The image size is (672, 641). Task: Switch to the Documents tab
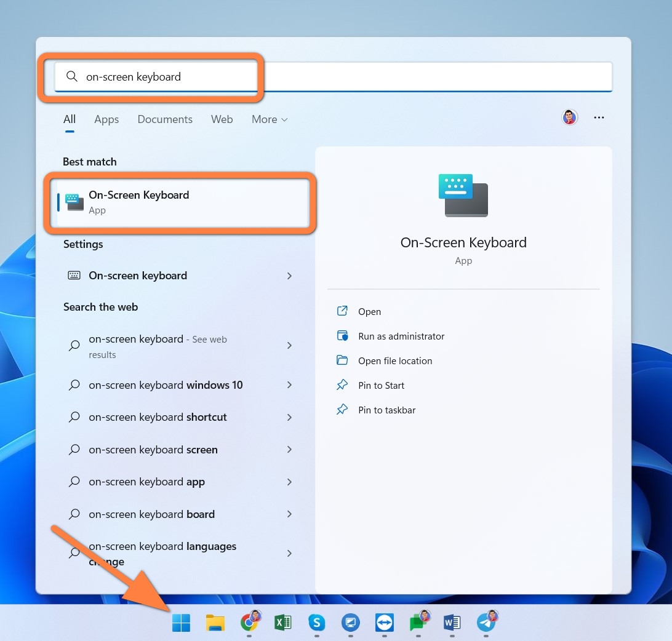(x=165, y=119)
